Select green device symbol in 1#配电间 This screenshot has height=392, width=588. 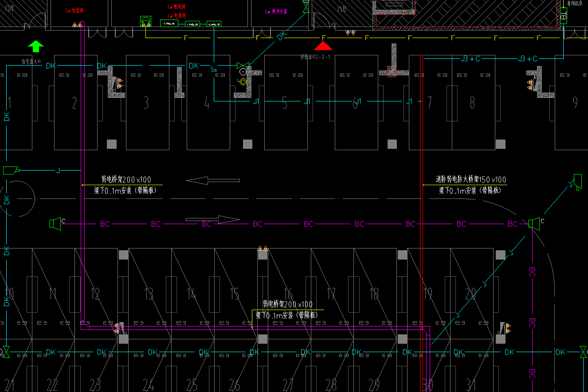point(145,22)
